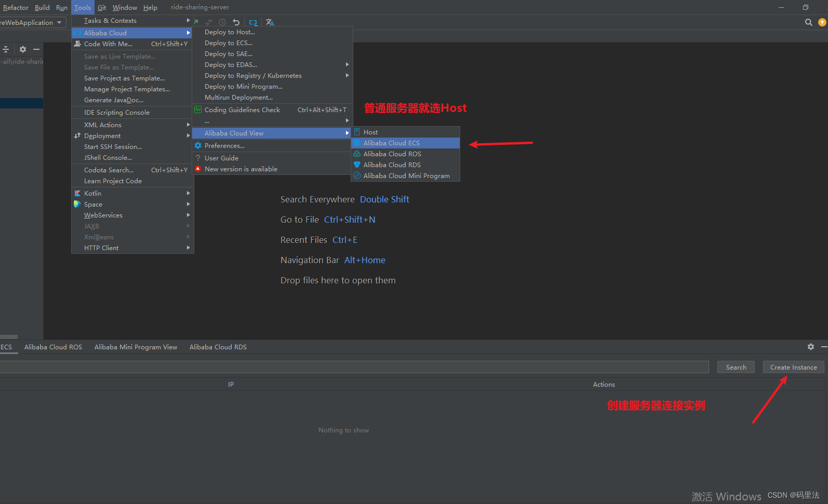Open project panel gear settings
The width and height of the screenshot is (828, 504).
(x=22, y=49)
